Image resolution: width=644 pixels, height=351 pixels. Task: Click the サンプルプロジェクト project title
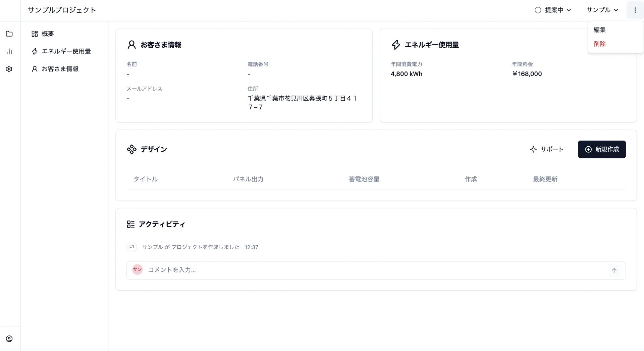tap(62, 10)
